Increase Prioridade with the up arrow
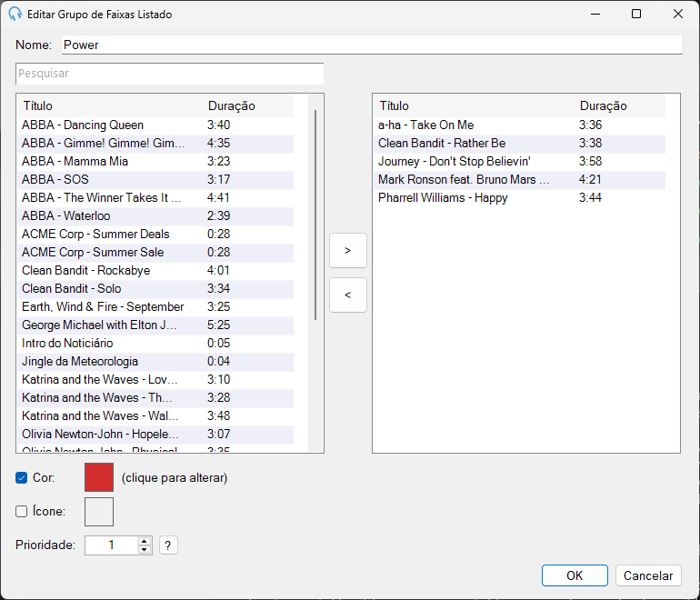 [x=145, y=541]
